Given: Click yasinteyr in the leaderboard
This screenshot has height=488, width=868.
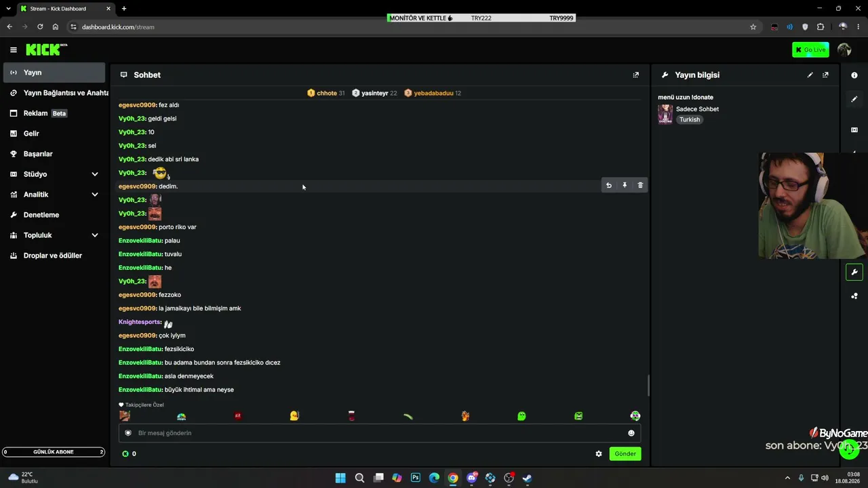Looking at the screenshot, I should click(x=374, y=93).
